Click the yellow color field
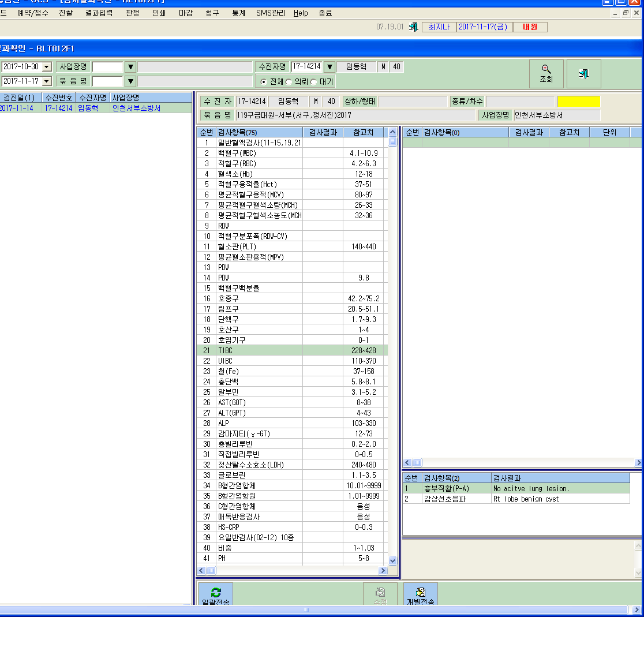The width and height of the screenshot is (644, 662). (x=578, y=102)
